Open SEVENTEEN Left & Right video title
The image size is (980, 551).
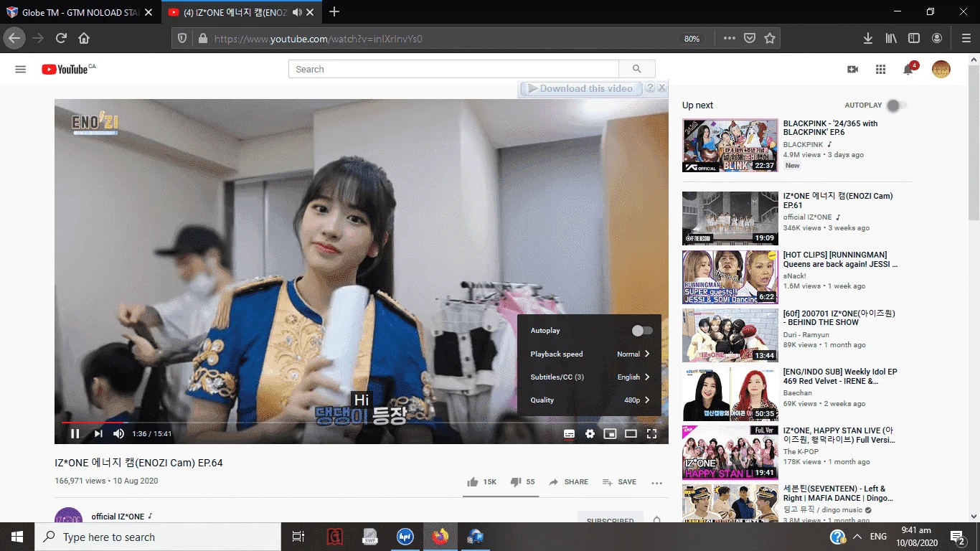tap(839, 494)
